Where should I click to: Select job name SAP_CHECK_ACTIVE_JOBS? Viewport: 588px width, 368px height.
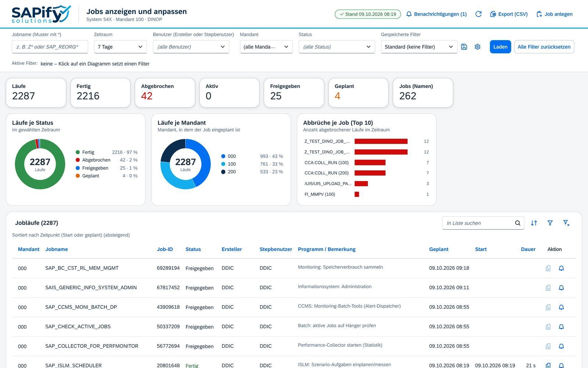click(x=78, y=326)
